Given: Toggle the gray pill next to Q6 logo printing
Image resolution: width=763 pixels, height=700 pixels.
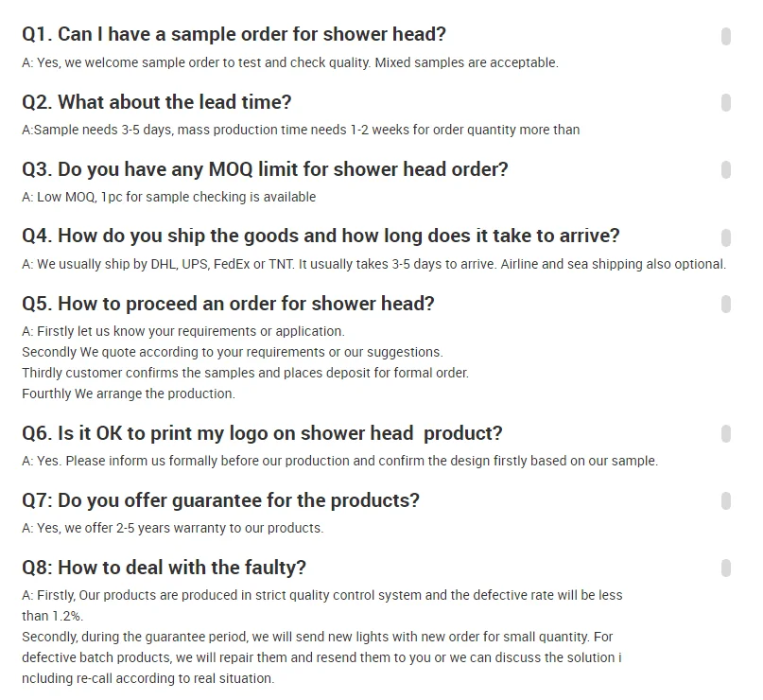Looking at the screenshot, I should click(726, 433).
